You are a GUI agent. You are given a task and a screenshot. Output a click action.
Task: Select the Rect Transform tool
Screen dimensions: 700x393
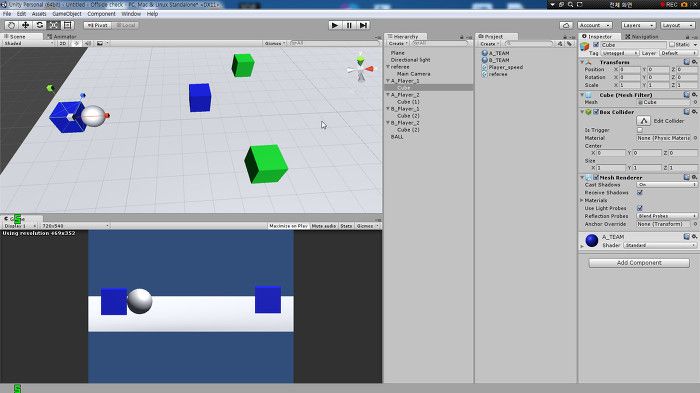67,25
